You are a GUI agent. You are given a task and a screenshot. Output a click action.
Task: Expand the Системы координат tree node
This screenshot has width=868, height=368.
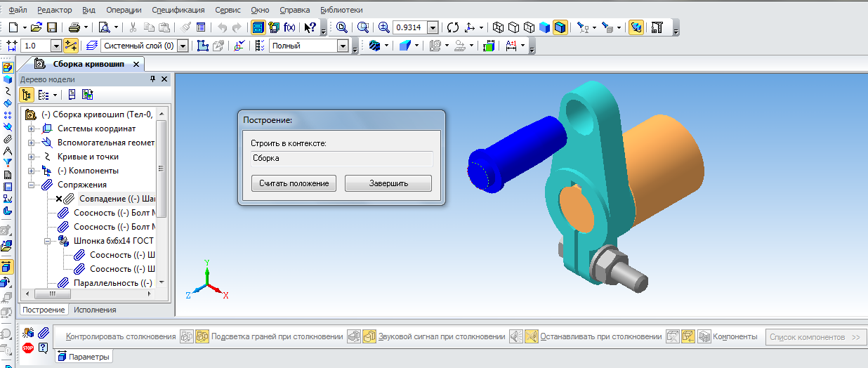pyautogui.click(x=31, y=129)
